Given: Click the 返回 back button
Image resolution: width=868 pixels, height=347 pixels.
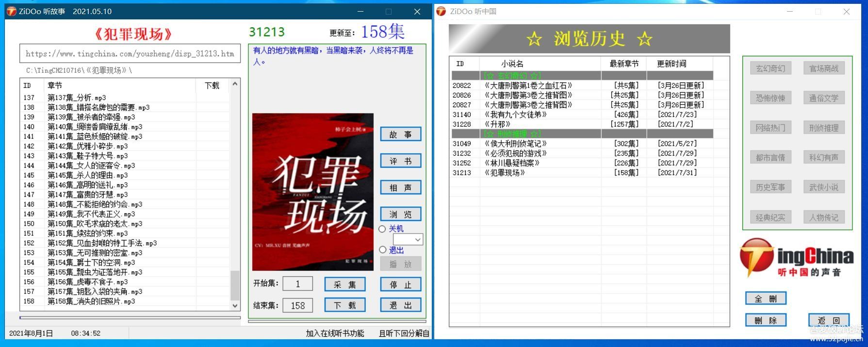Looking at the screenshot, I should click(829, 320).
